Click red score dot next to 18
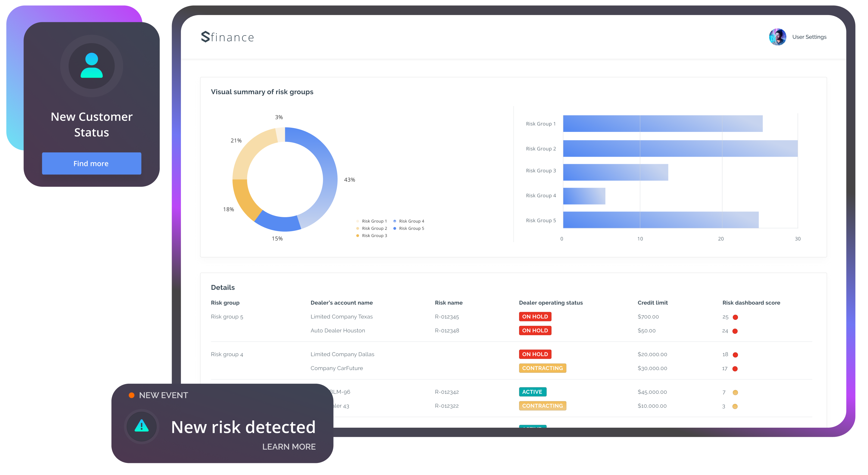Image resolution: width=868 pixels, height=475 pixels. click(x=735, y=355)
